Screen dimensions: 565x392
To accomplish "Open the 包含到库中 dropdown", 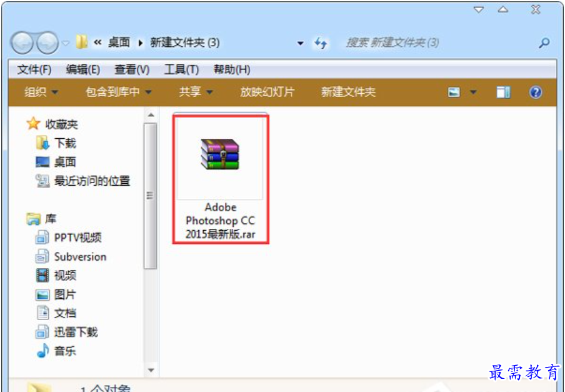I will [119, 92].
